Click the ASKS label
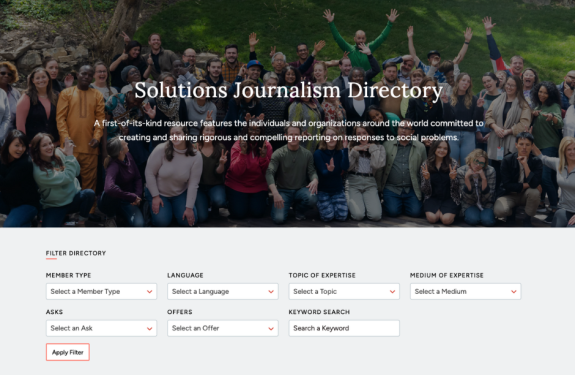Viewport: 575px width, 375px height. 54,312
